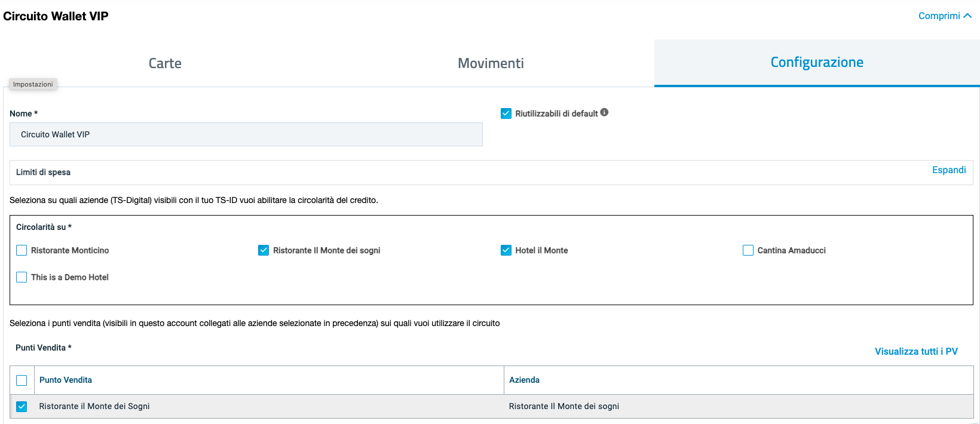Screen dimensions: 980x424
Task: Click the info icon next to Riutilizzabili di default
Action: tap(604, 112)
